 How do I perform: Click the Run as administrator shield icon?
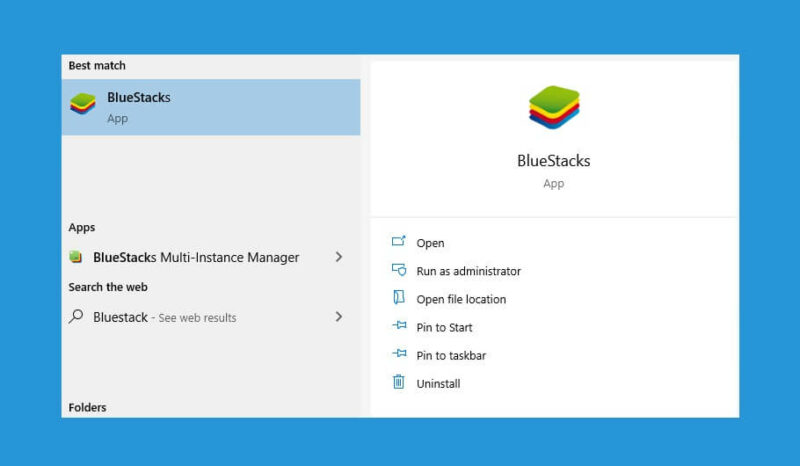399,269
